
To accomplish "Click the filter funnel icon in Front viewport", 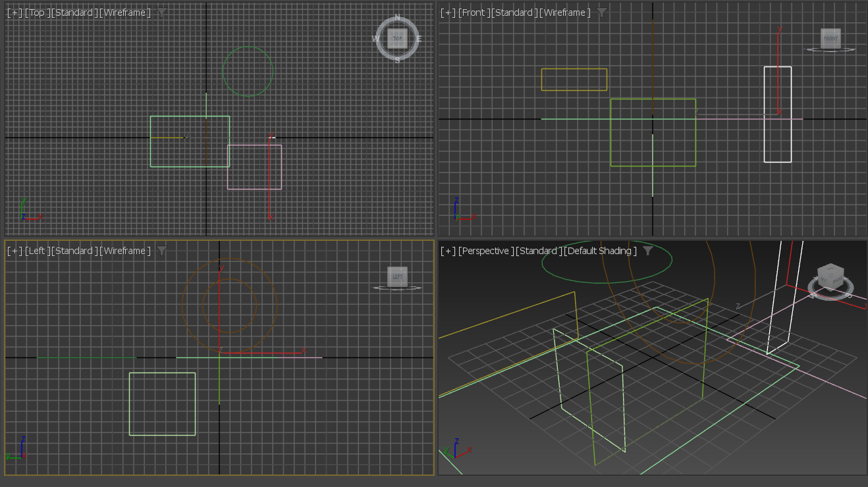I will click(x=601, y=13).
